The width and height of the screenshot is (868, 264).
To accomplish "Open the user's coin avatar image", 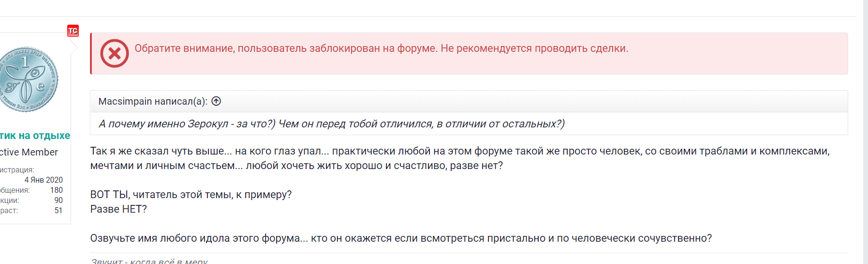I will (x=28, y=79).
